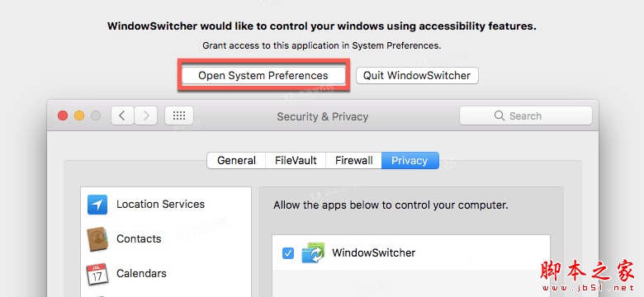The image size is (644, 297).
Task: Click the magnifying glass search icon
Action: 499,115
